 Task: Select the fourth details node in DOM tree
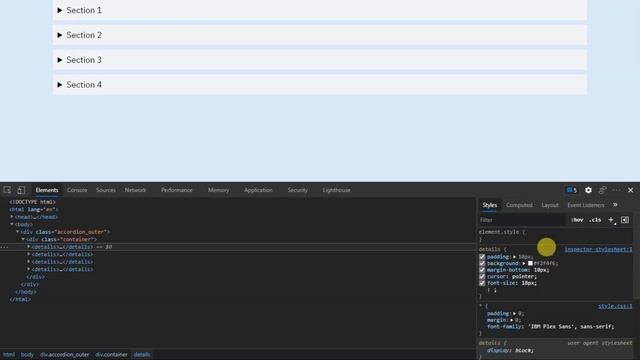pos(62,269)
